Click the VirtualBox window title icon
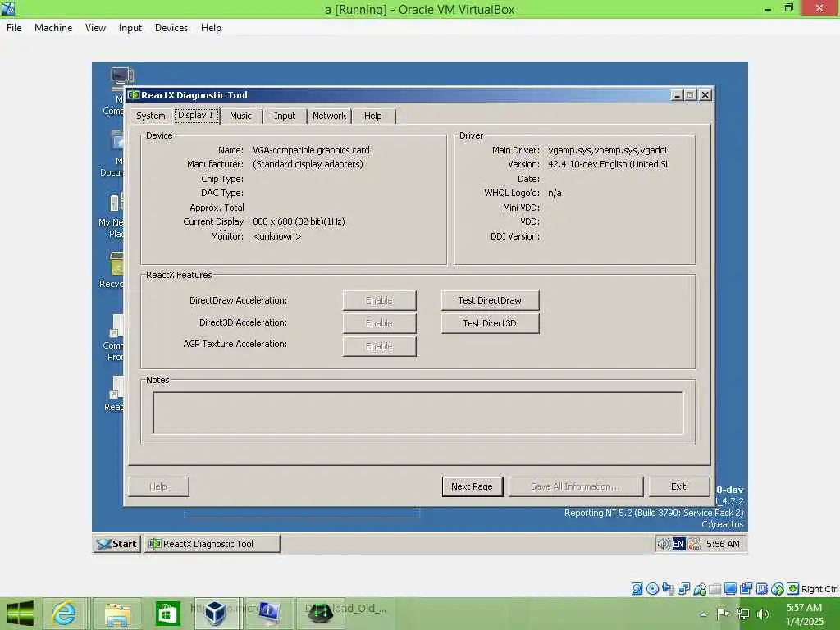This screenshot has height=630, width=840. (8, 8)
